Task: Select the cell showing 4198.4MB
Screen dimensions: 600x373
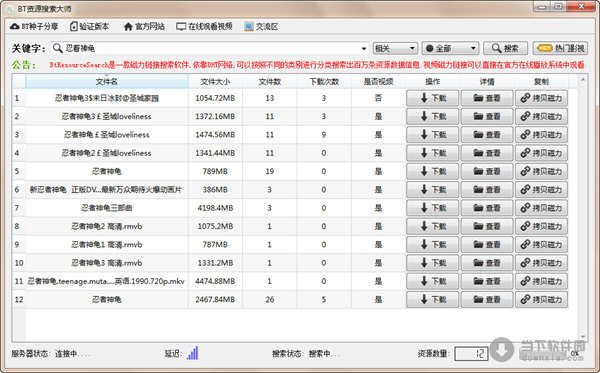Action: point(215,208)
